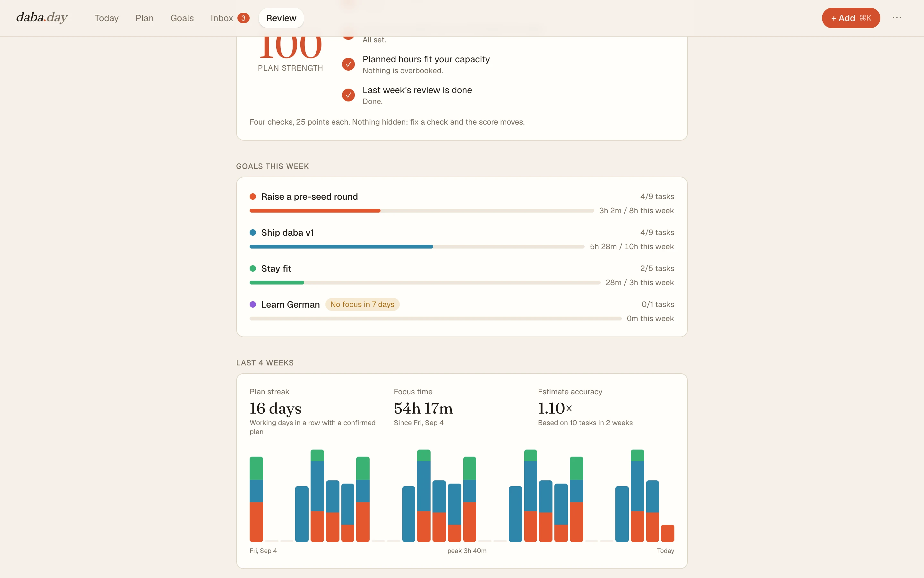Click the Raise a pre-seed round progress bar
Image resolution: width=924 pixels, height=578 pixels.
tap(422, 211)
